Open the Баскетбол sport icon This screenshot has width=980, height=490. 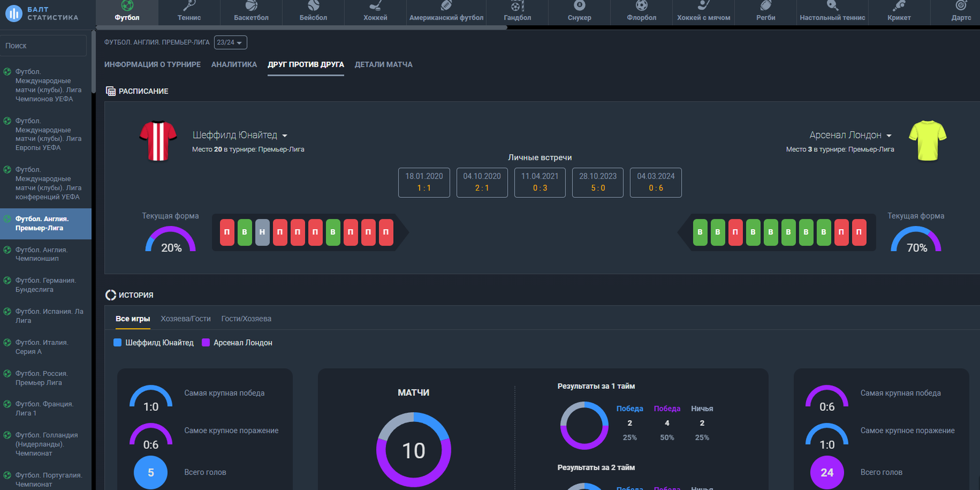(251, 6)
